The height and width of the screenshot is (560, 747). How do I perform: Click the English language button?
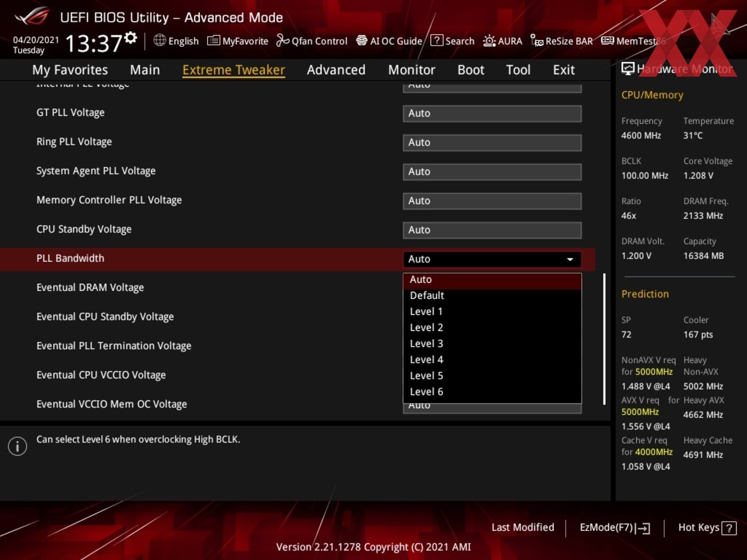(x=176, y=41)
